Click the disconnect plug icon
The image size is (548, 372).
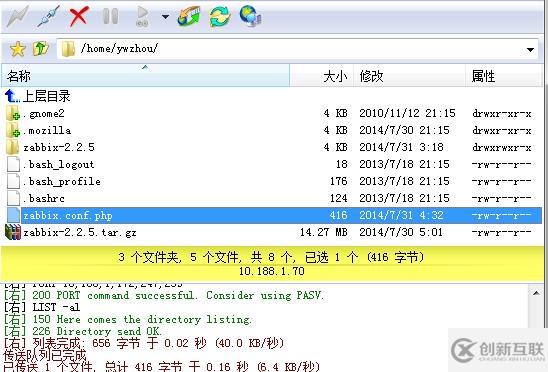[x=48, y=16]
